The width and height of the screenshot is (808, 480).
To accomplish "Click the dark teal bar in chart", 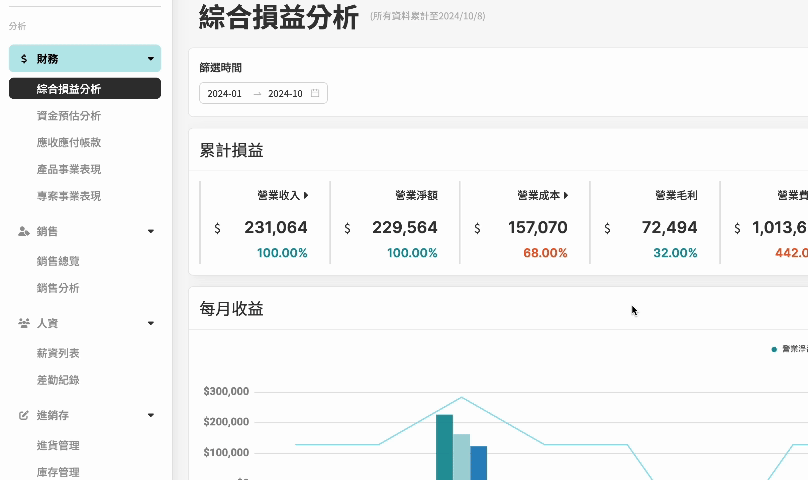I will pyautogui.click(x=444, y=447).
